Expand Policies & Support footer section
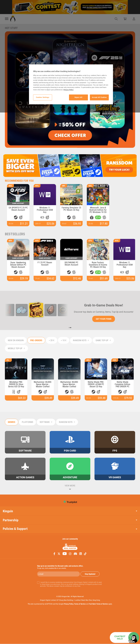The height and width of the screenshot is (644, 140). click(70, 529)
